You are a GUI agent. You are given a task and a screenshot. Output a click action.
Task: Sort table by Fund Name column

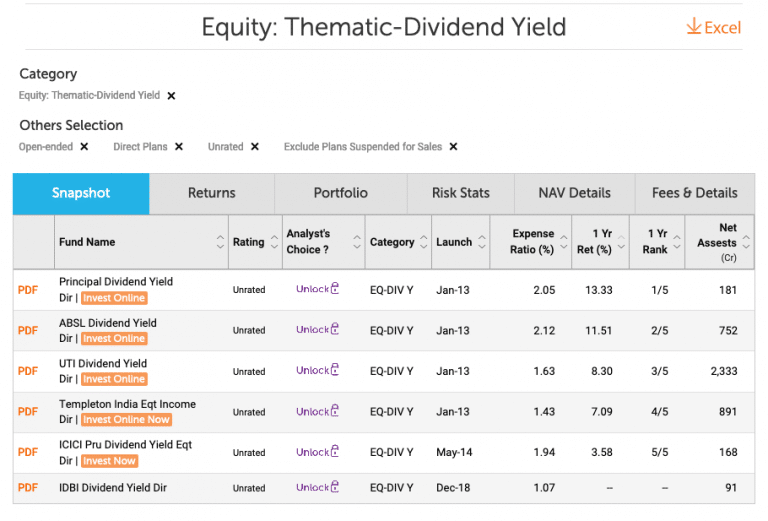(x=220, y=241)
